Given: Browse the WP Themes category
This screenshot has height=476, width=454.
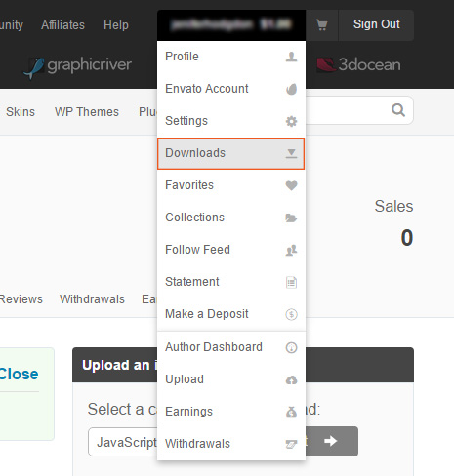Looking at the screenshot, I should (87, 112).
